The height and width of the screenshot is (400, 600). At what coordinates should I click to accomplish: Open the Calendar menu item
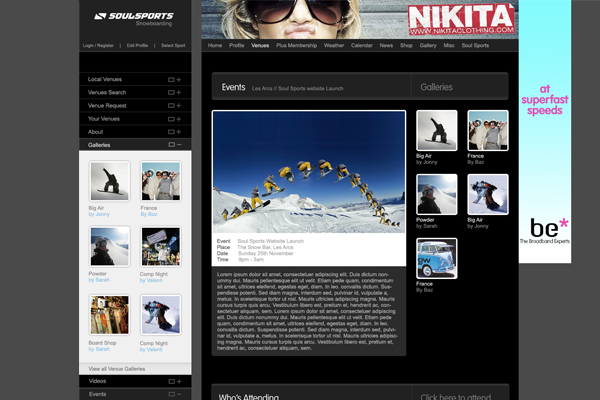[362, 46]
